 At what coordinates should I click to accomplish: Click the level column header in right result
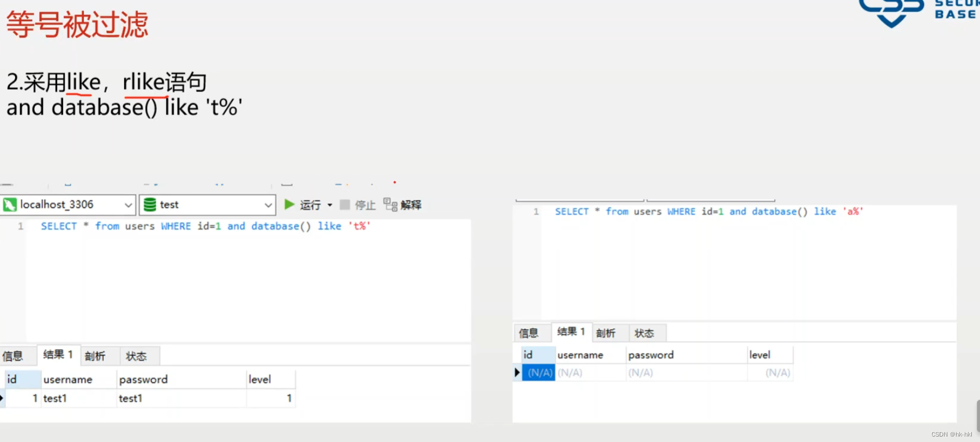tap(770, 355)
